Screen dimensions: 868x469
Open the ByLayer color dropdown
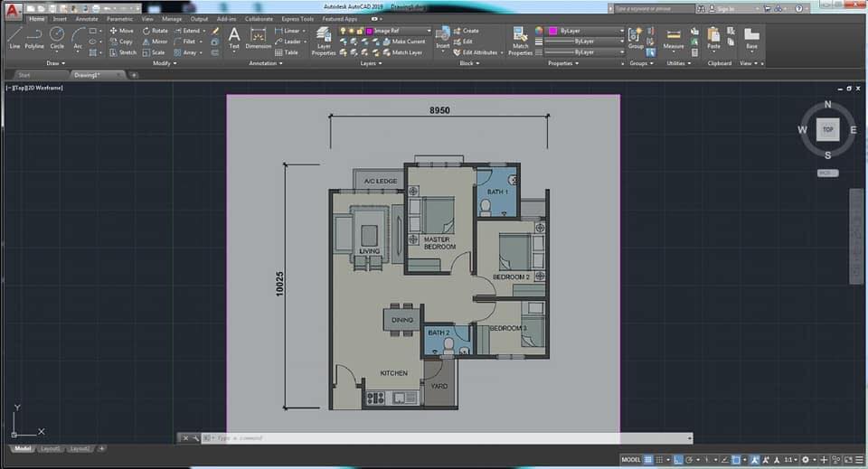[x=586, y=31]
